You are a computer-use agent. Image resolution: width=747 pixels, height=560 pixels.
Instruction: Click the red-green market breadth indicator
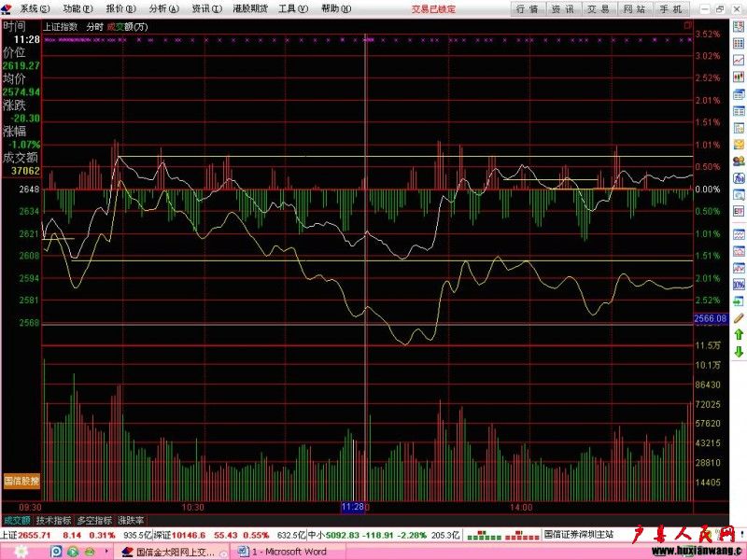502,535
